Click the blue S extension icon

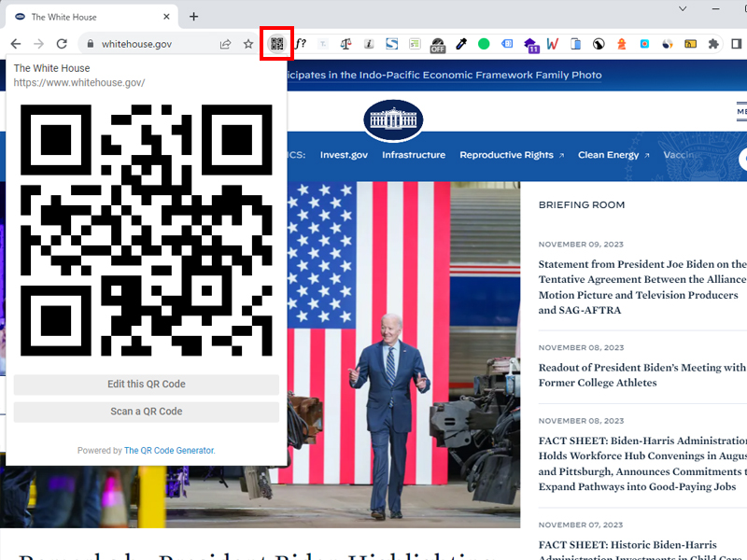(x=391, y=44)
